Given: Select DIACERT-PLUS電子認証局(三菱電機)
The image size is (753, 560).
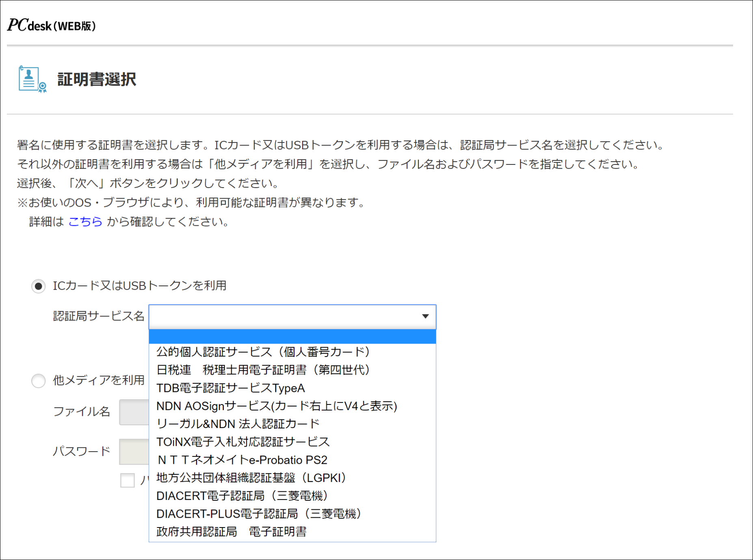Looking at the screenshot, I should tap(292, 514).
